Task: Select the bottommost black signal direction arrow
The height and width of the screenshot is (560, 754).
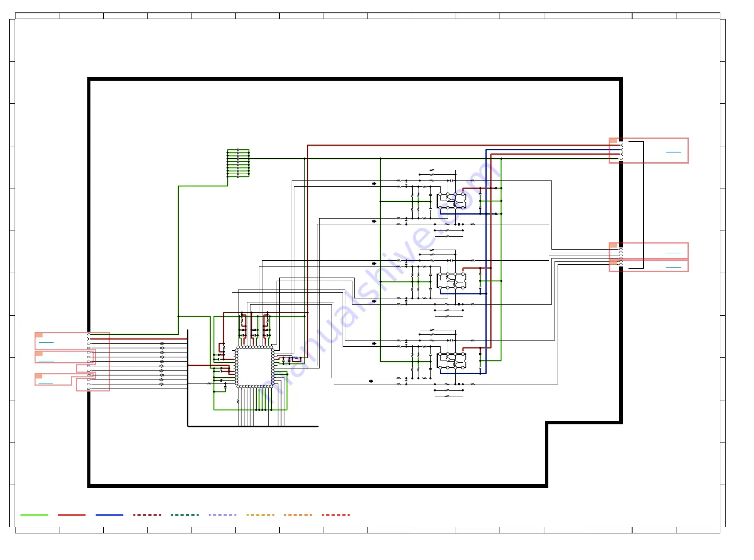Action: point(371,381)
